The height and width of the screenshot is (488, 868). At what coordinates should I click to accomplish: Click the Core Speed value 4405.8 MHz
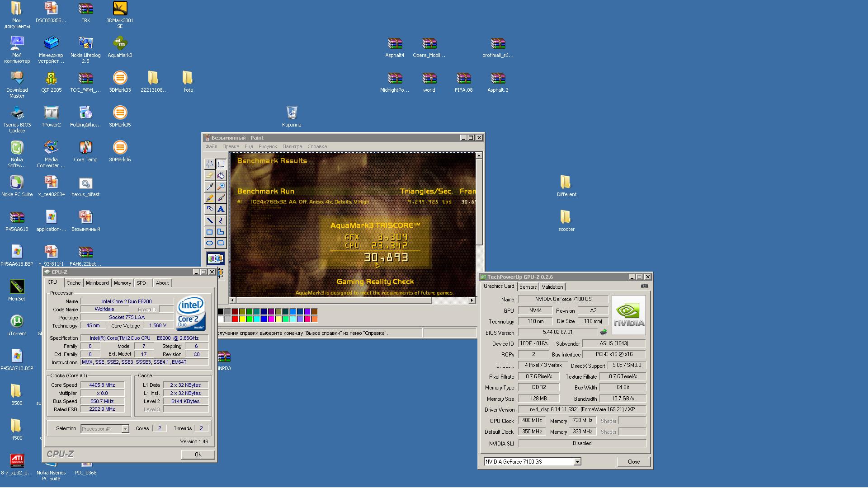(x=102, y=385)
